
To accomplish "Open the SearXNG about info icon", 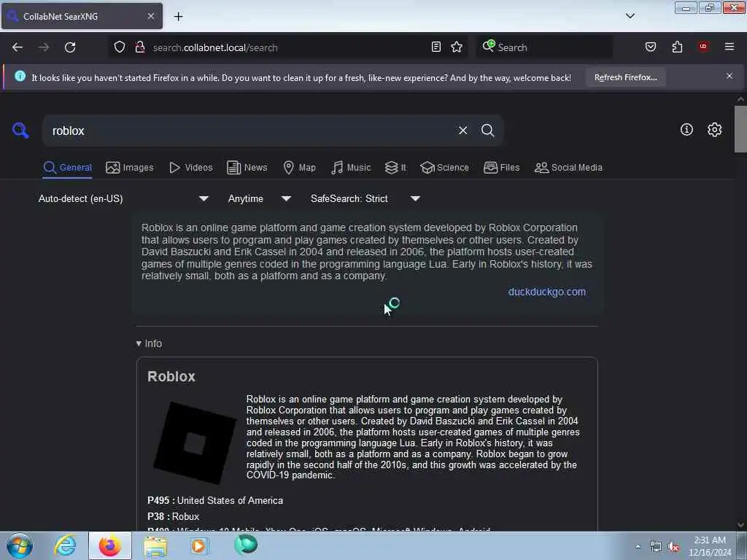I will [x=686, y=130].
